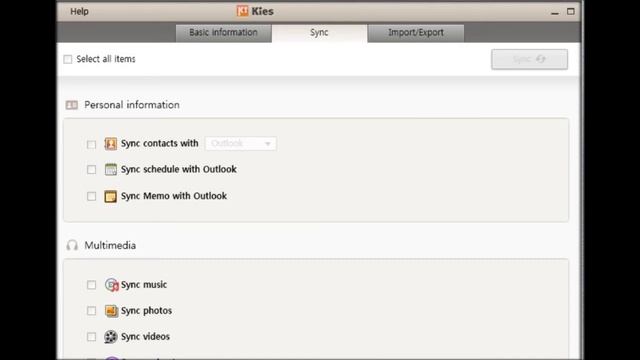Tick the Sync photos checkbox
Screen dimensions: 640x360
(91, 311)
